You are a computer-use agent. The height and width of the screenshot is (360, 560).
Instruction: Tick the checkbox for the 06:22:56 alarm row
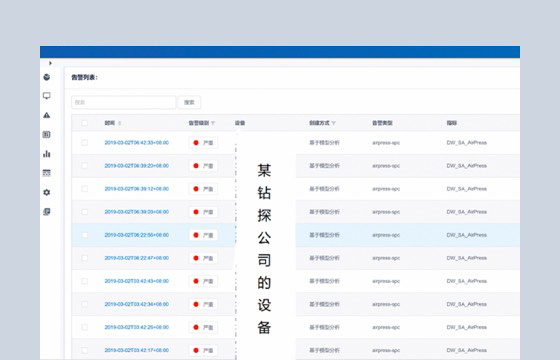pos(84,235)
